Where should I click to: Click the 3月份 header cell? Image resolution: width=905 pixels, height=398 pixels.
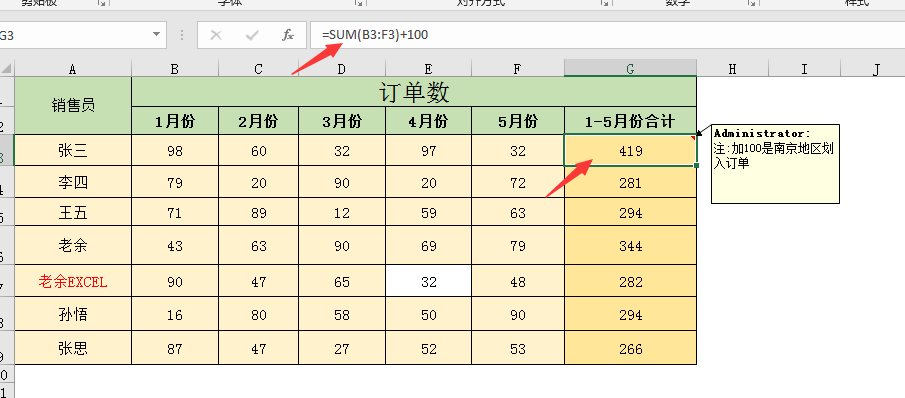[342, 121]
